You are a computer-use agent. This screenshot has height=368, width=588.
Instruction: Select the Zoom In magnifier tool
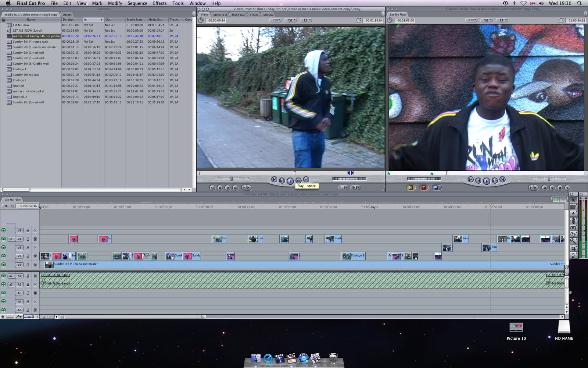pyautogui.click(x=573, y=241)
